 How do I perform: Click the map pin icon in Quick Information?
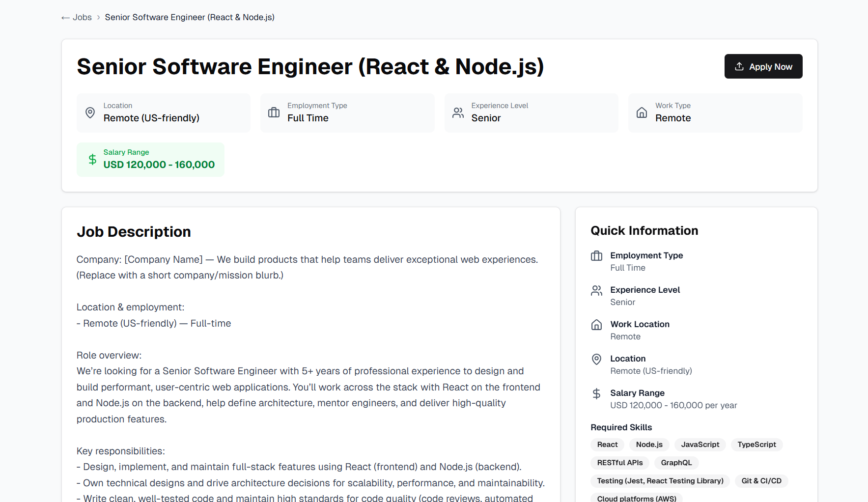click(x=596, y=359)
